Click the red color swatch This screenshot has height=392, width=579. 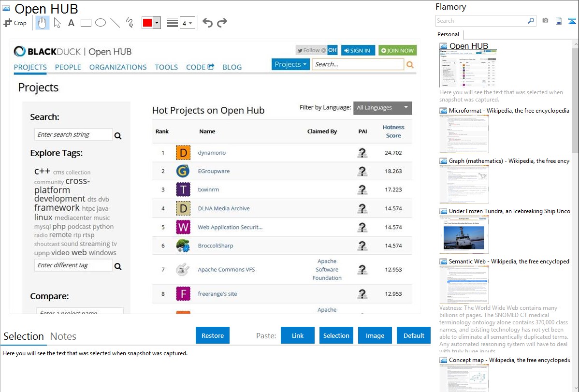(x=147, y=23)
